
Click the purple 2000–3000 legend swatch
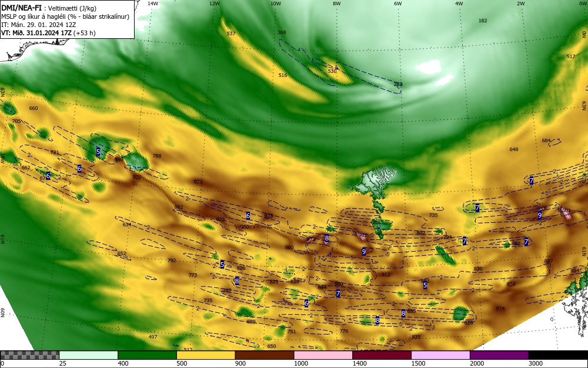499,355
